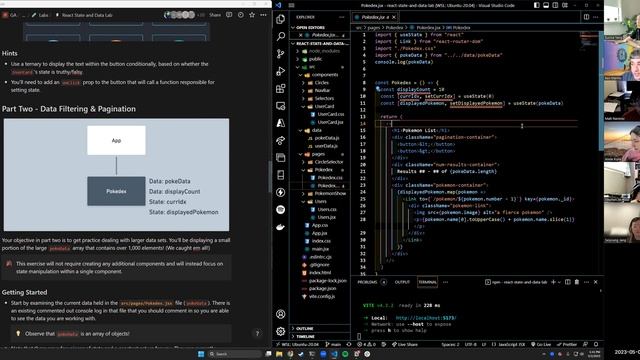640x360 pixels.
Task: Star the React State and Data Lab page
Action: (252, 15)
